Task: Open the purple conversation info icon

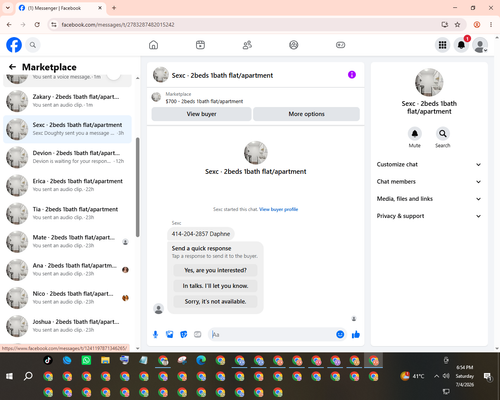Action: 352,75
